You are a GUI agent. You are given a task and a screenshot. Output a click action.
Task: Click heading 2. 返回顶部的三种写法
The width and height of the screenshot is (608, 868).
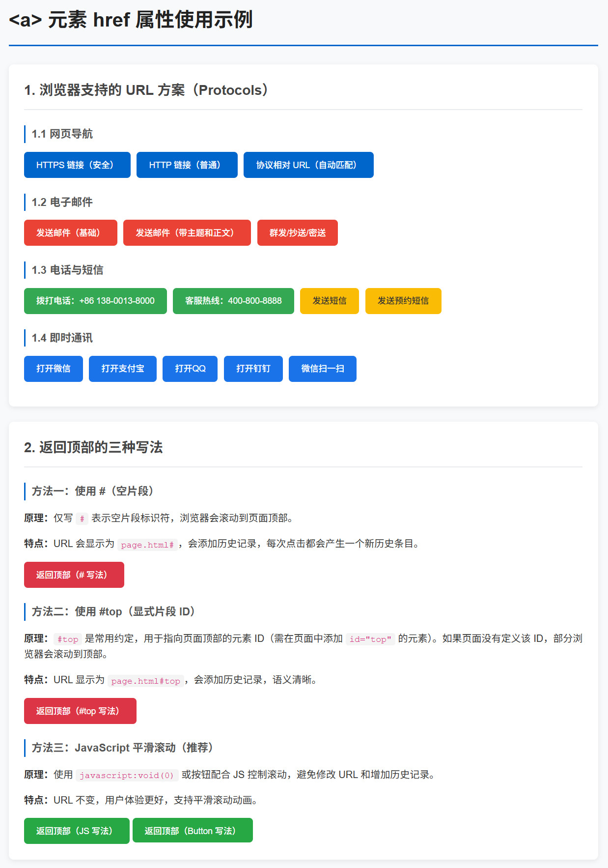(x=93, y=447)
